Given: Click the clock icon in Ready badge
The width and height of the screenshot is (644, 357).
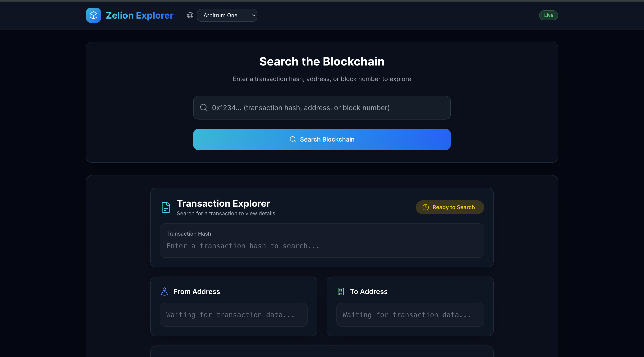Looking at the screenshot, I should tap(426, 207).
